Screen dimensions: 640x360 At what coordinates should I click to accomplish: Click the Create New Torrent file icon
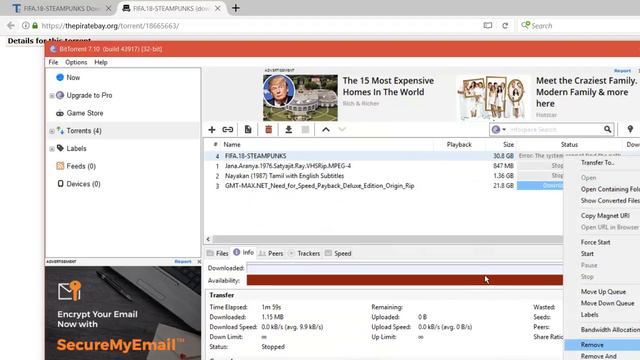tap(248, 130)
